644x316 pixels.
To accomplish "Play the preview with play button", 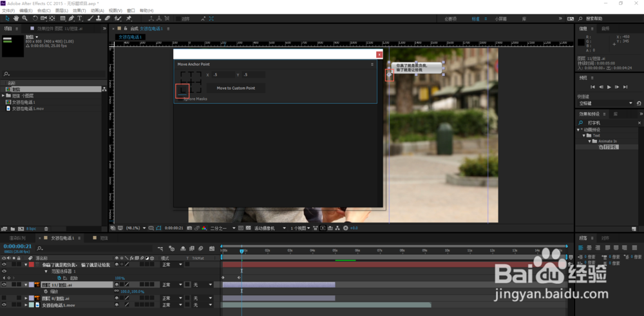I will [609, 87].
